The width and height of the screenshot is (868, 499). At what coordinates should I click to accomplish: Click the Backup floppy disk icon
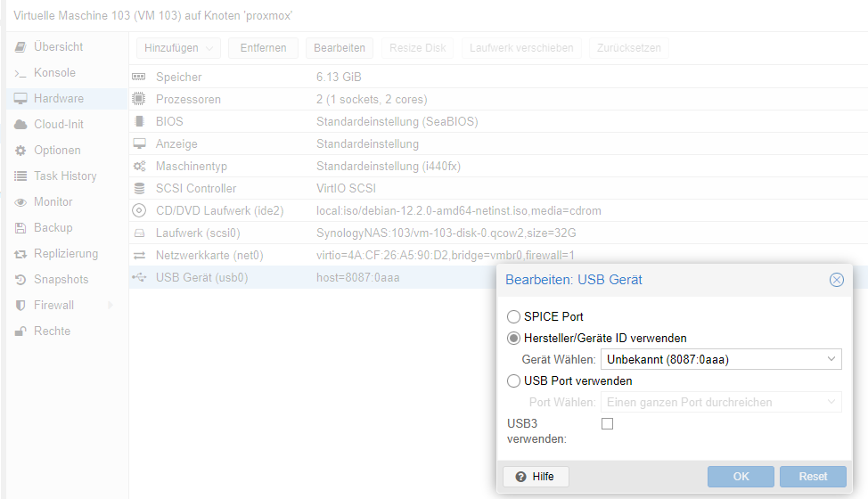point(20,228)
